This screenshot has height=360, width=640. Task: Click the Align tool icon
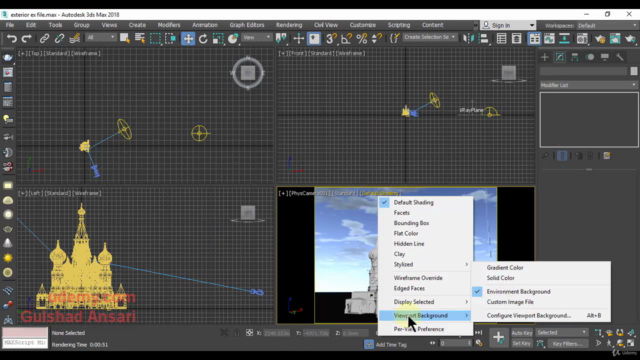pyautogui.click(x=483, y=38)
